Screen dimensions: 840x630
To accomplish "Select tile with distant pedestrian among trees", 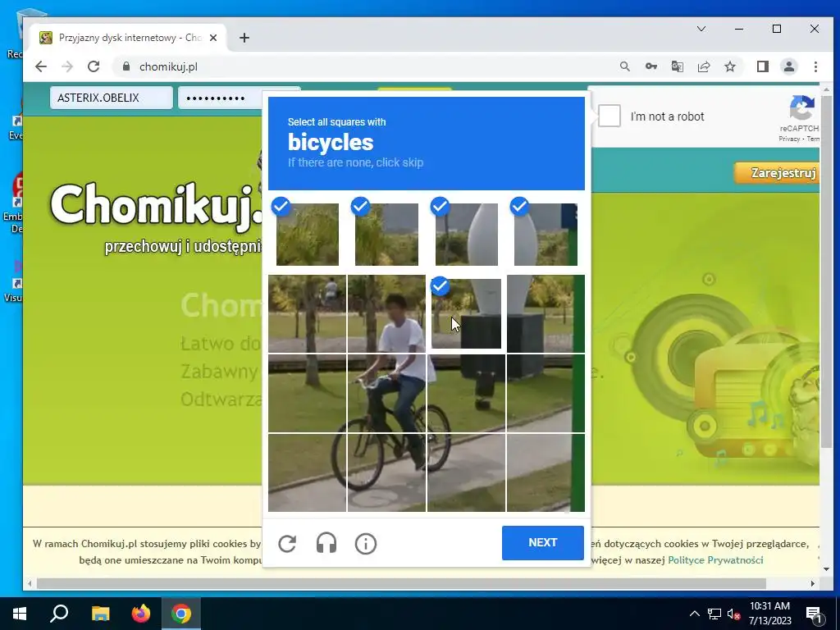I will (308, 313).
